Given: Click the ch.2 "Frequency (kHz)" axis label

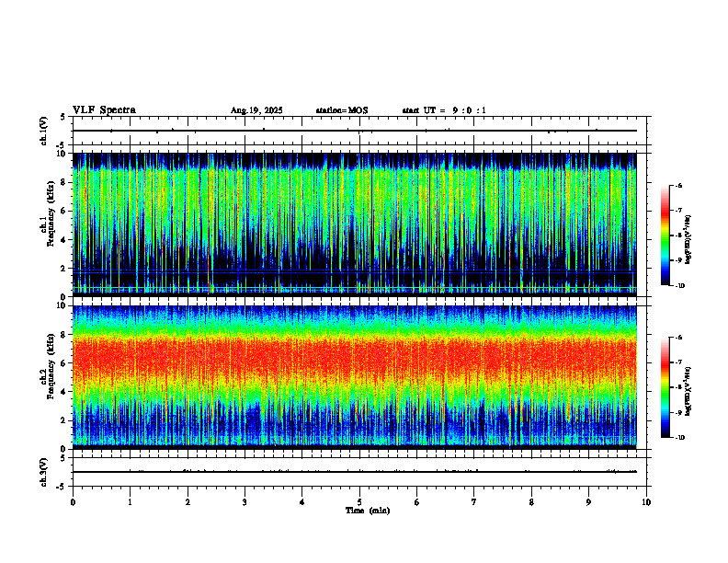Looking at the screenshot, I should 52,366.
